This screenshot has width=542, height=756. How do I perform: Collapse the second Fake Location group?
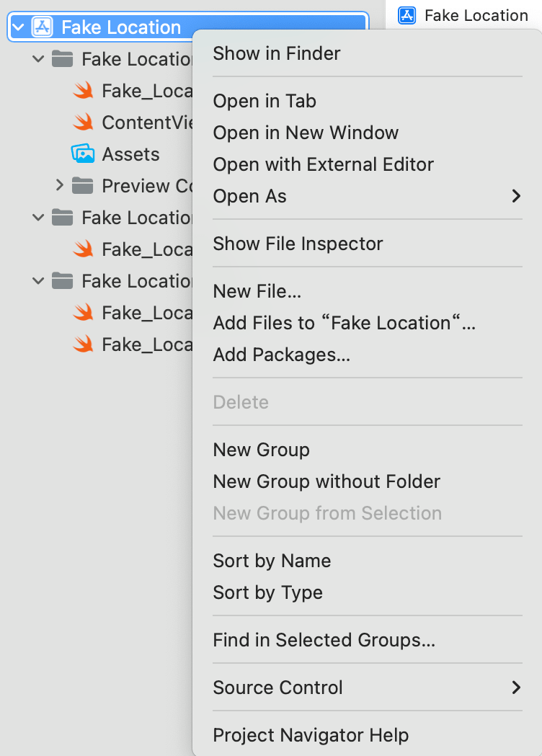[x=38, y=218]
